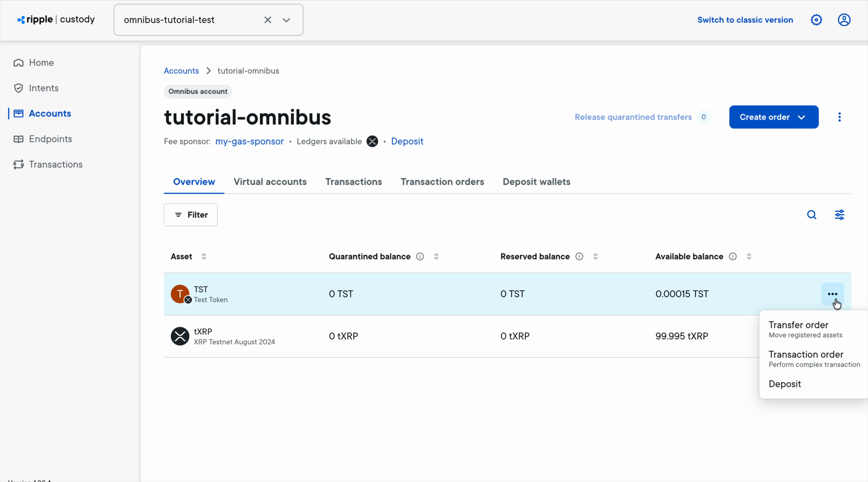Click the 99.995 tXRP available balance
This screenshot has width=868, height=482.
pyautogui.click(x=681, y=336)
